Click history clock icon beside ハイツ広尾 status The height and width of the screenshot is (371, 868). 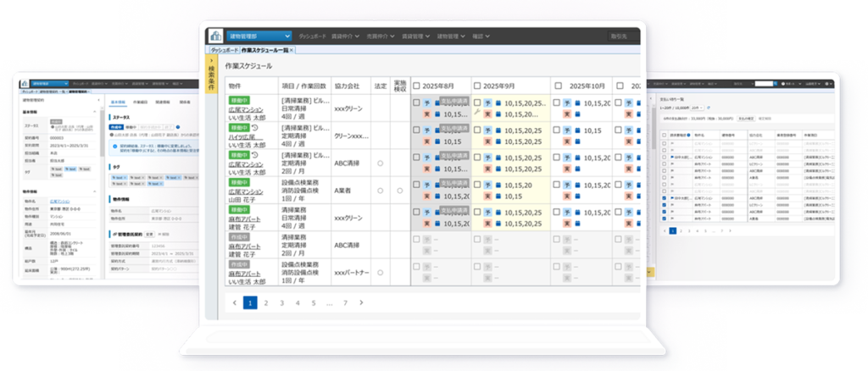point(255,127)
